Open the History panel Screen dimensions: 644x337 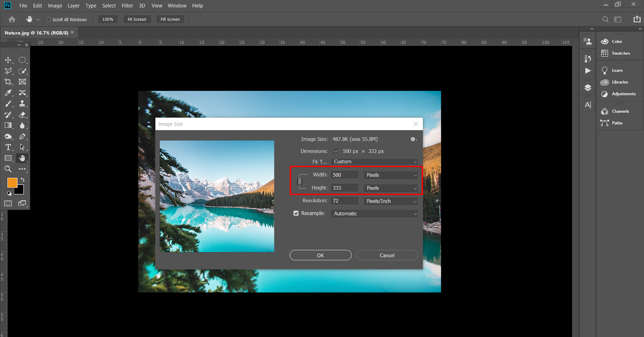pyautogui.click(x=588, y=59)
